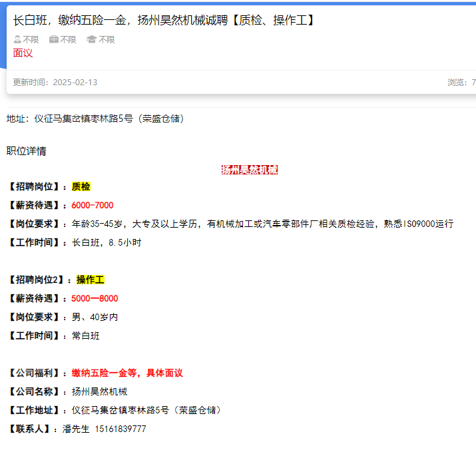
Task: Click the contact phone 15161839777
Action: click(120, 429)
